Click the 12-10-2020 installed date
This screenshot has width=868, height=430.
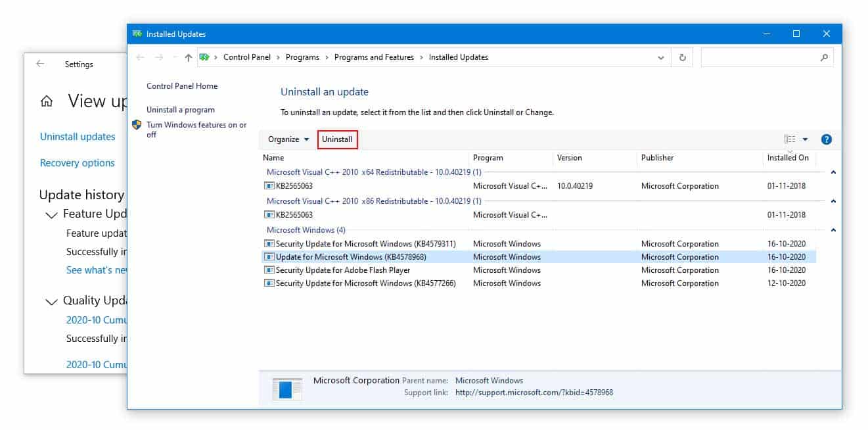(787, 283)
